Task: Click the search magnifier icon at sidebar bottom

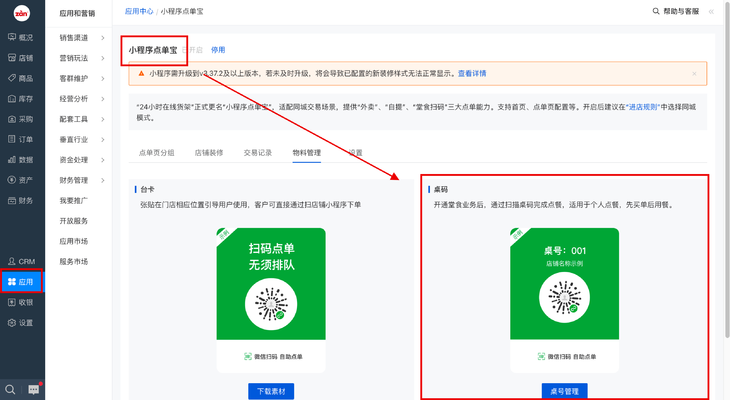Action: click(10, 389)
